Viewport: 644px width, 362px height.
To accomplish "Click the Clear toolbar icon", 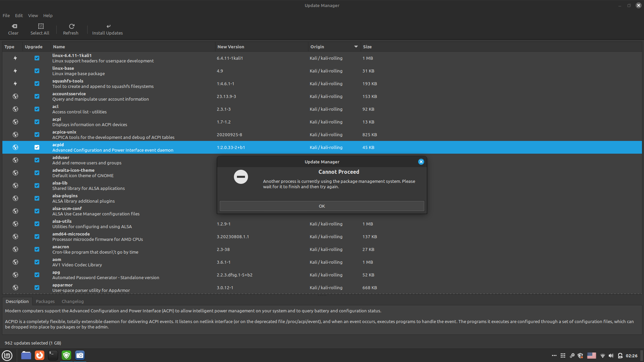I will 14,26.
